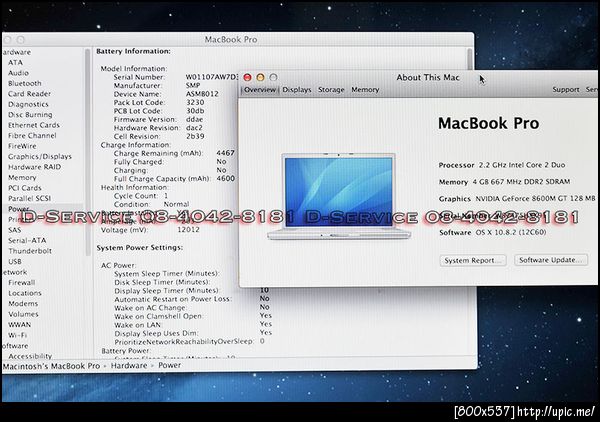The height and width of the screenshot is (422, 600).
Task: Select Wi-Fi under Network
Action: [18, 335]
